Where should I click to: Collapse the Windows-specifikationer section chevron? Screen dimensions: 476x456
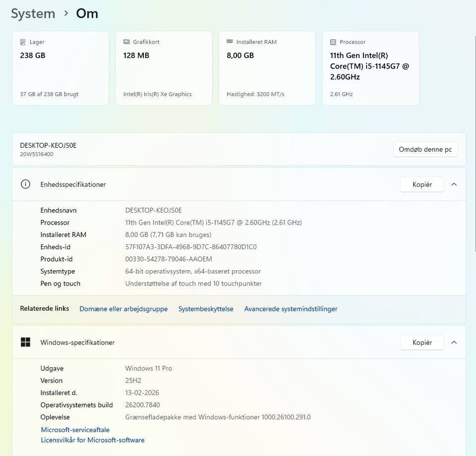pyautogui.click(x=454, y=342)
